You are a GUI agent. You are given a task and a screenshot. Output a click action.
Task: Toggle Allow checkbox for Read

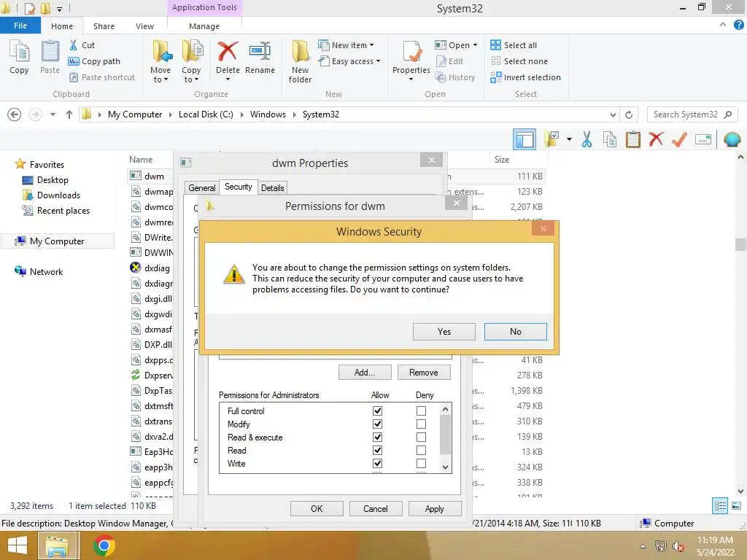click(377, 450)
